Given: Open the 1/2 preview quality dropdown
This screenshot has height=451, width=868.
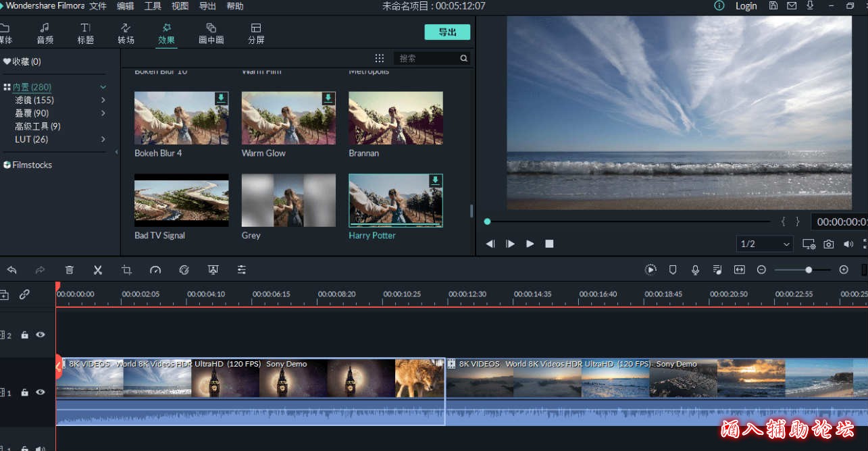Looking at the screenshot, I should click(765, 244).
